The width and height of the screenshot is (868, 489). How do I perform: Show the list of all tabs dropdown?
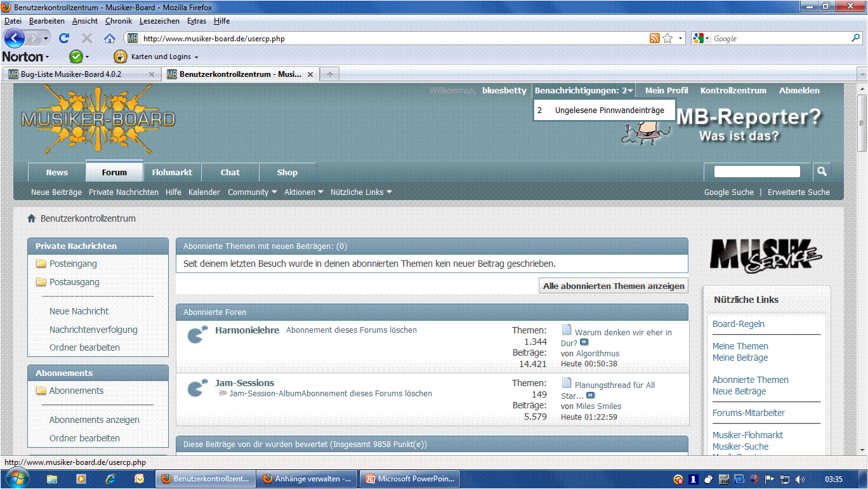click(x=861, y=74)
